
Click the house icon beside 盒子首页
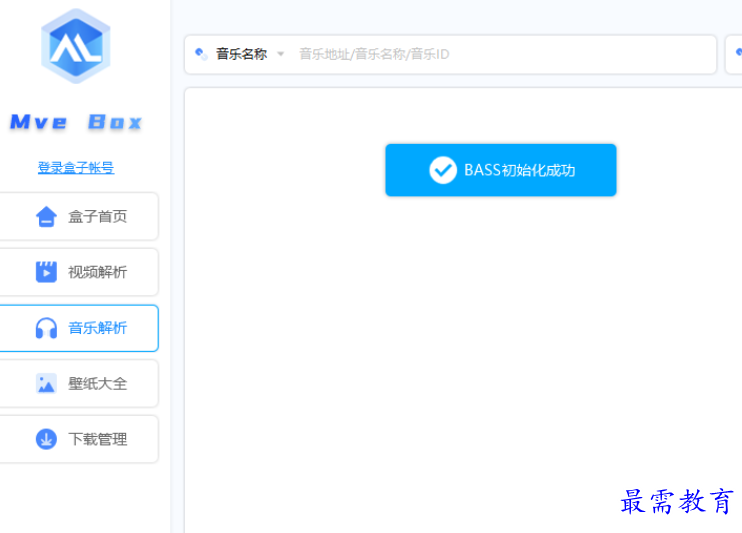point(46,217)
